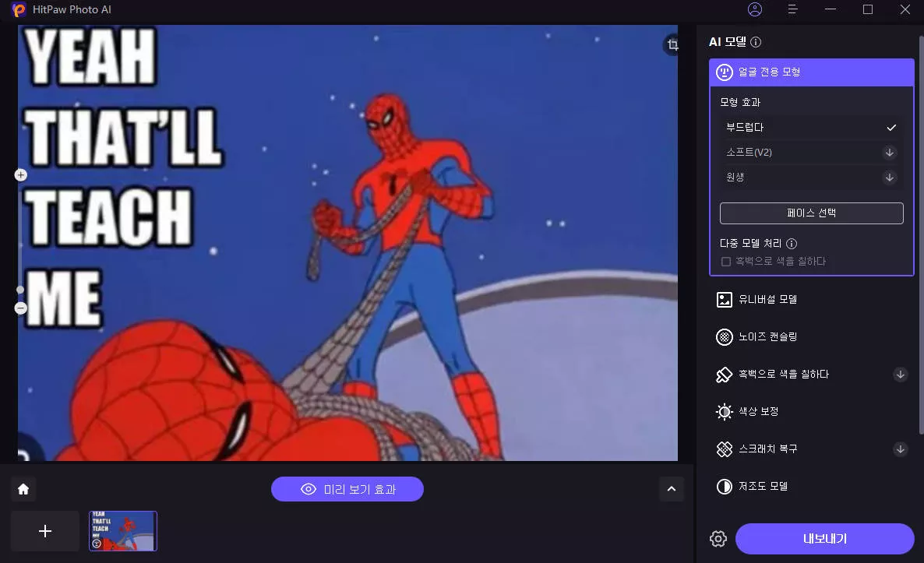This screenshot has height=563, width=924.
Task: Show info for 다중 모델 처리
Action: tap(792, 244)
